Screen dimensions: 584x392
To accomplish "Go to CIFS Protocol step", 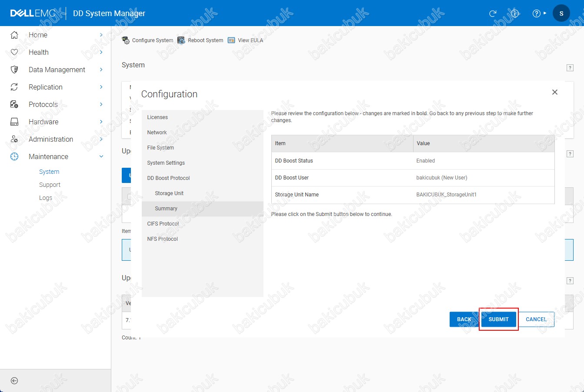I will click(x=203, y=224).
